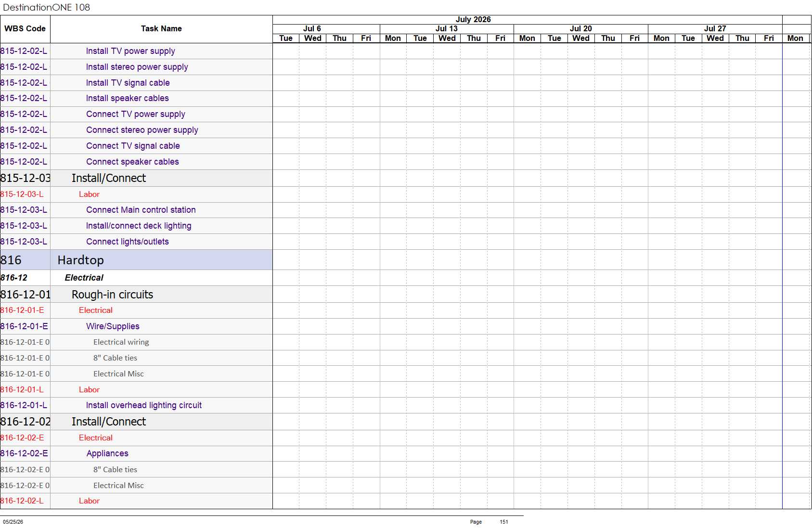Click the Wed header under Jul 13
The image size is (812, 528).
[x=447, y=39]
